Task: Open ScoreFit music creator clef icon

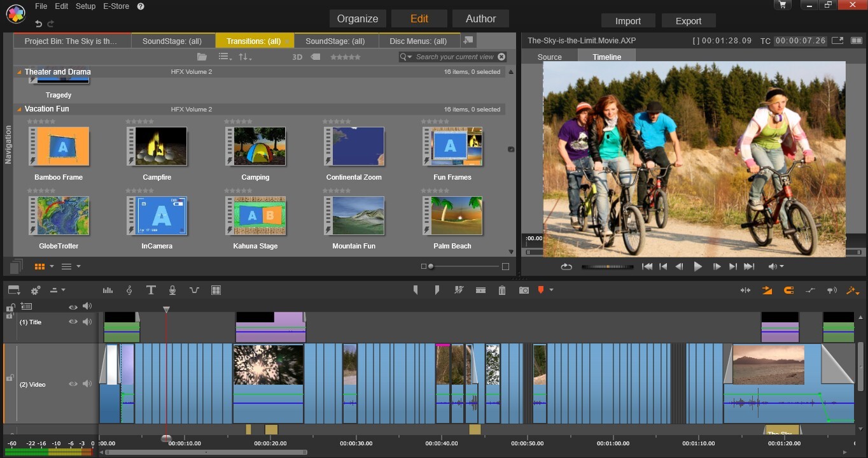Action: (129, 290)
